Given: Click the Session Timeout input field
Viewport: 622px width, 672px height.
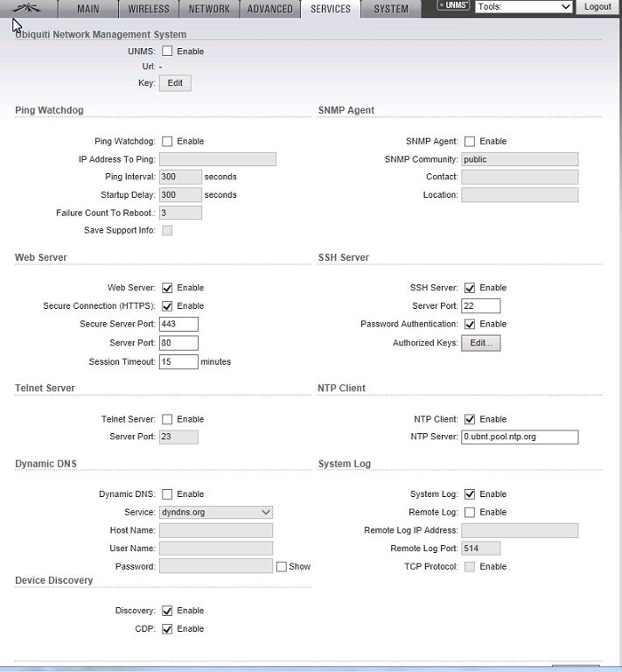Looking at the screenshot, I should [x=178, y=361].
